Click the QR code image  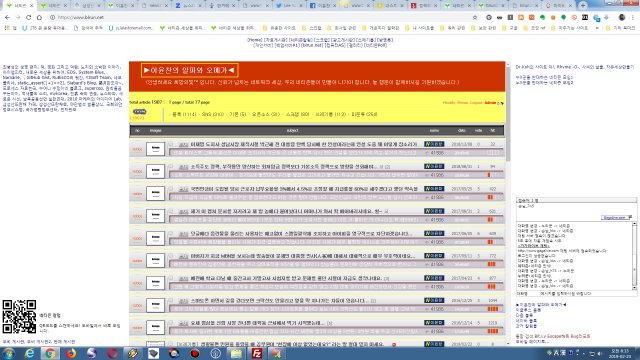point(19,317)
